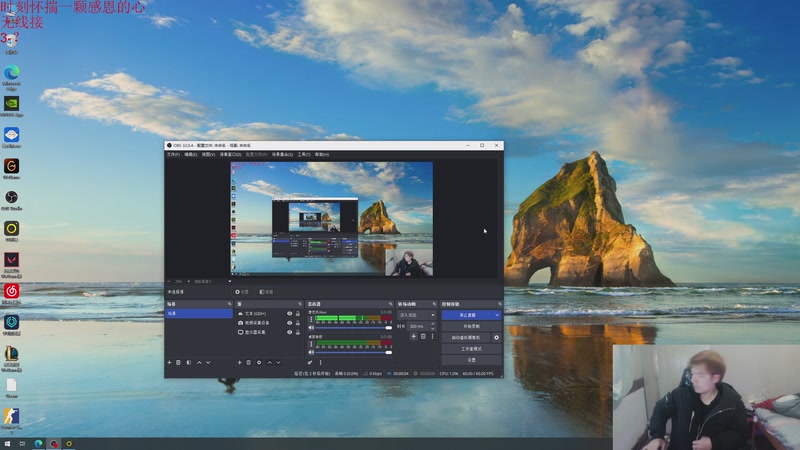
Task: Open advanced audio properties in mixer footer
Action: pos(310,362)
